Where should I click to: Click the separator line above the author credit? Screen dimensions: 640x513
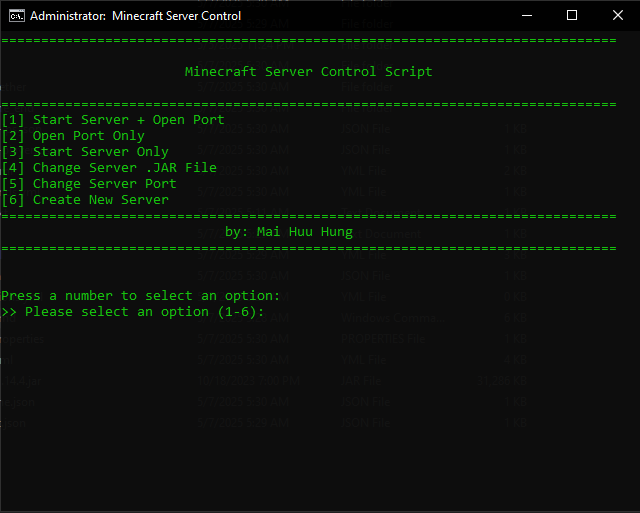[x=308, y=216]
